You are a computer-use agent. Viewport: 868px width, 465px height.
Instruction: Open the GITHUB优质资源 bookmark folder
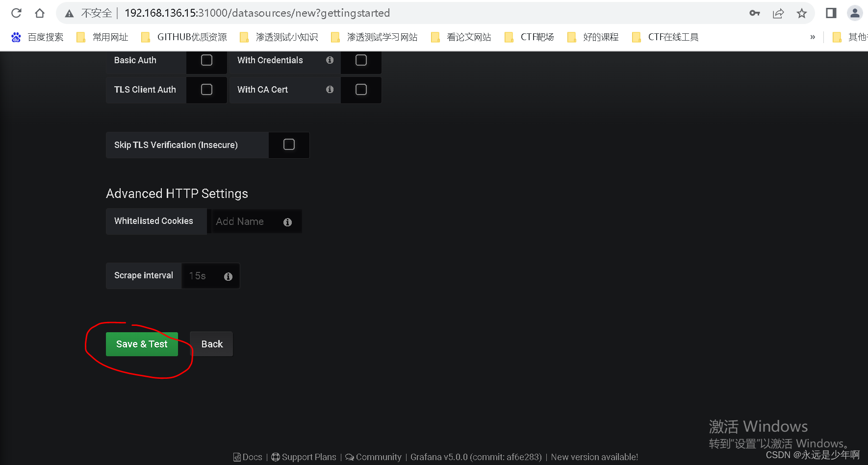coord(184,37)
